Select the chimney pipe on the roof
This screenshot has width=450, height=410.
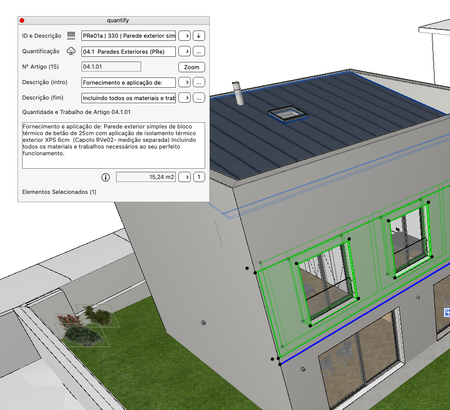point(238,93)
